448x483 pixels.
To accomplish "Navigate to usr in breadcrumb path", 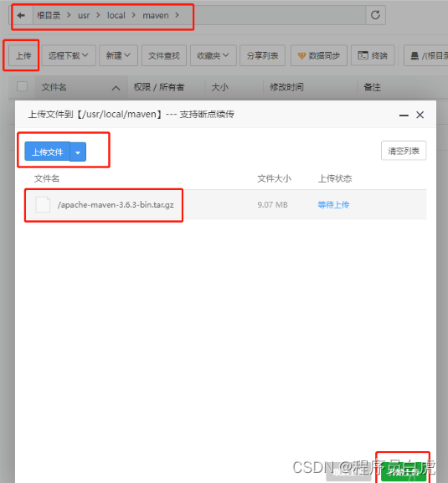I will pos(84,15).
